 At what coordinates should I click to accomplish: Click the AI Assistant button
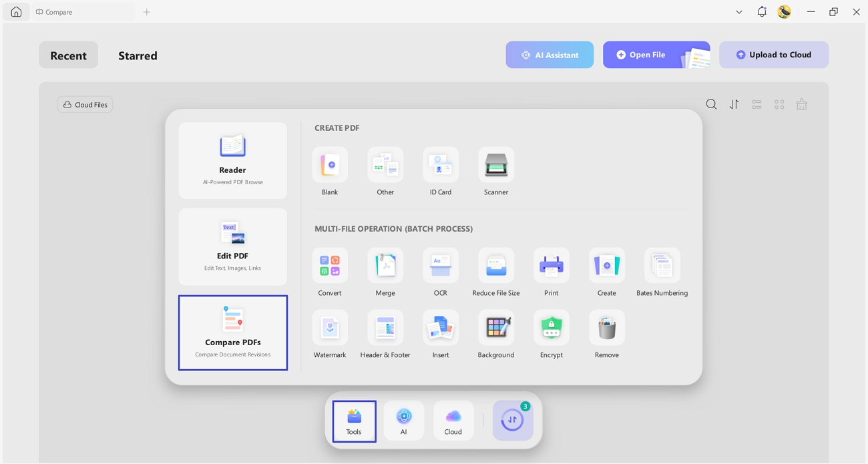550,55
